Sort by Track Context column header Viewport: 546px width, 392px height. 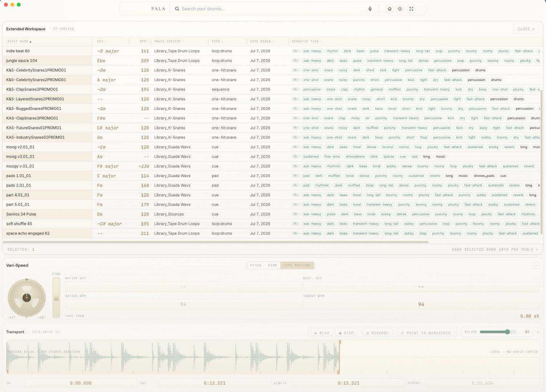tap(169, 41)
